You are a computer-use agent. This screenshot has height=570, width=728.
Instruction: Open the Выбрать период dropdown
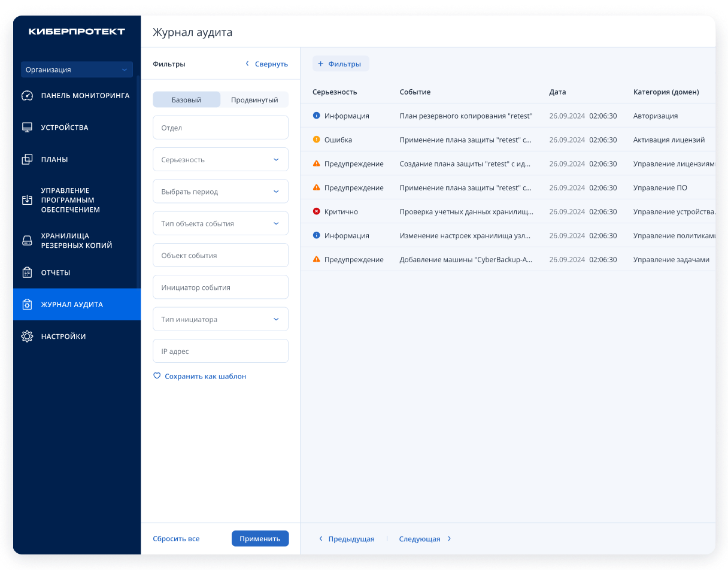click(220, 192)
